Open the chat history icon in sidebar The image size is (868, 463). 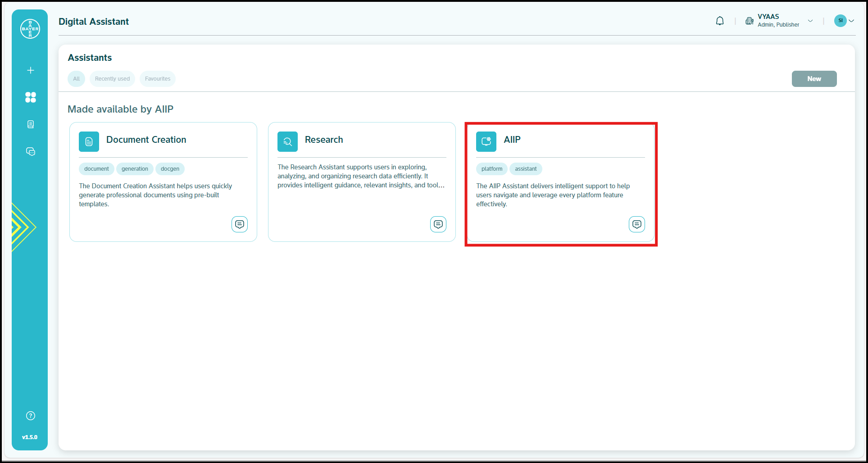31,152
